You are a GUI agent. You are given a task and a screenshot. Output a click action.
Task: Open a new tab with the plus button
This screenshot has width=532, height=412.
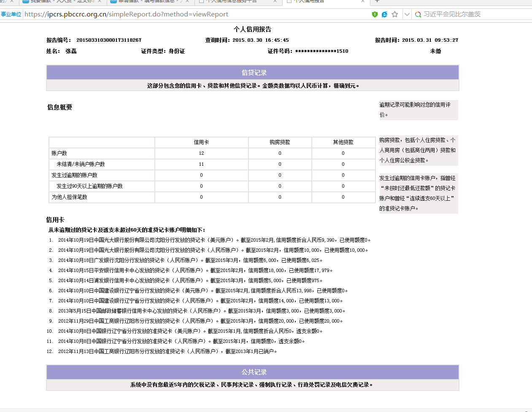pos(377,1)
